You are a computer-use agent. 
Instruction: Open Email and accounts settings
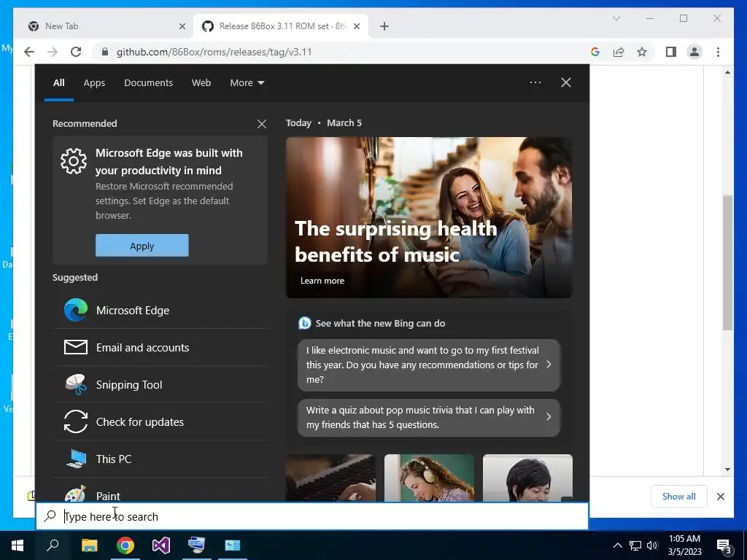[160, 348]
